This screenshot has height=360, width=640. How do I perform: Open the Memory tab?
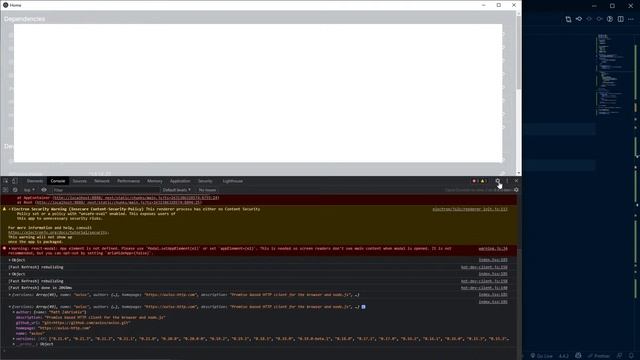tap(155, 181)
